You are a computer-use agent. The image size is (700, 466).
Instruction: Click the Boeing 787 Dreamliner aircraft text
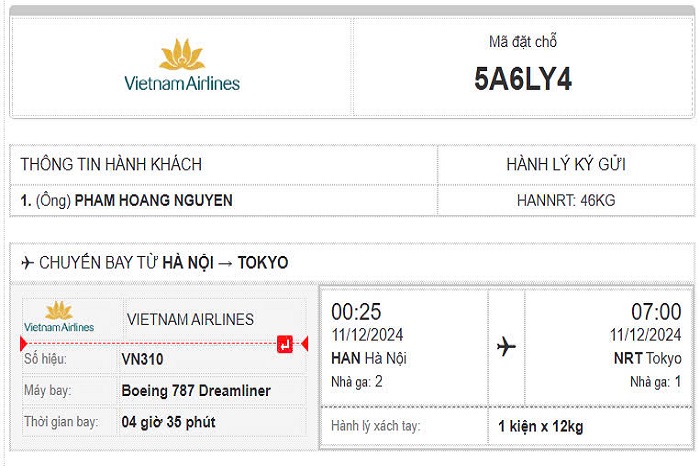tap(196, 391)
